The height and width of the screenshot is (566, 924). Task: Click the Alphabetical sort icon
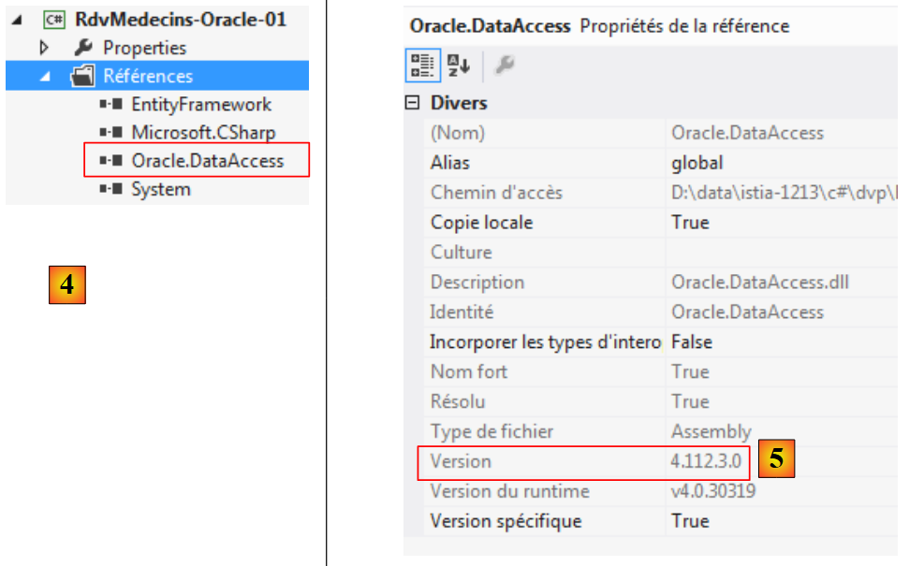(457, 65)
